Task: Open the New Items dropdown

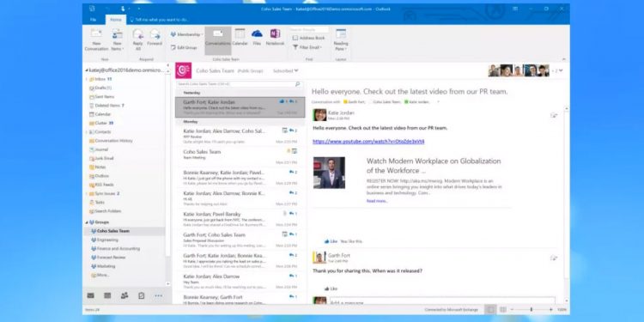Action: [x=117, y=39]
